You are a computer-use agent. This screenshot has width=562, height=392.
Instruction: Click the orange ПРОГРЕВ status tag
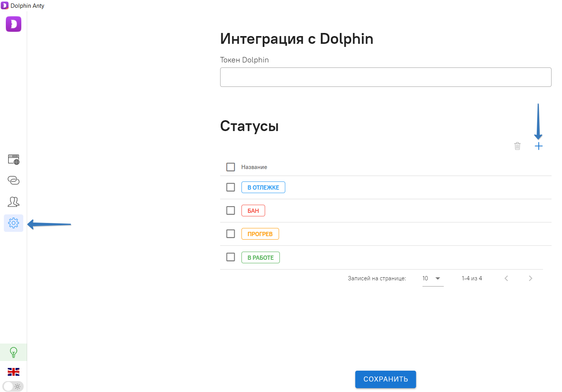[x=260, y=234]
